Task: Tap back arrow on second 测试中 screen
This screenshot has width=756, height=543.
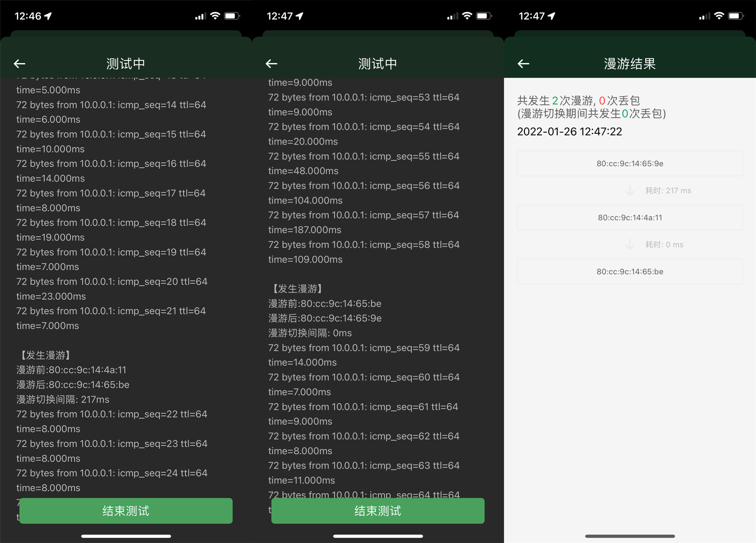Action: pos(271,64)
